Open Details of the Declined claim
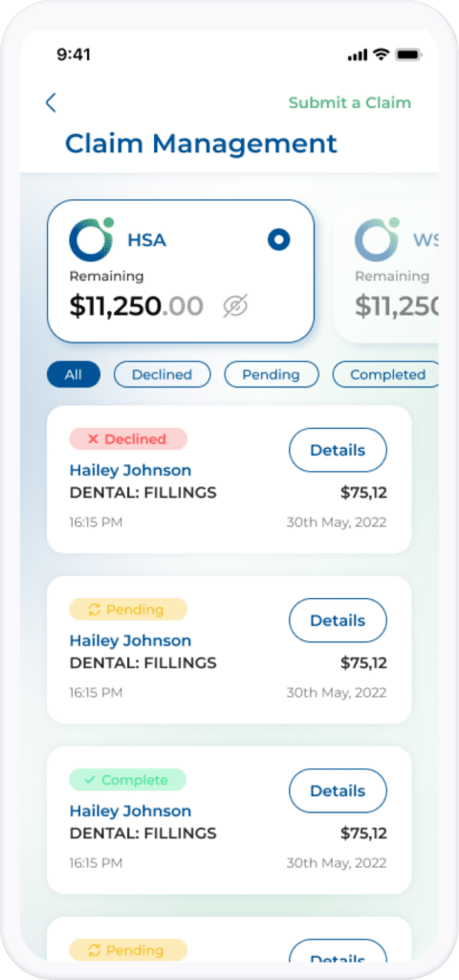The height and width of the screenshot is (980, 459). pos(338,450)
